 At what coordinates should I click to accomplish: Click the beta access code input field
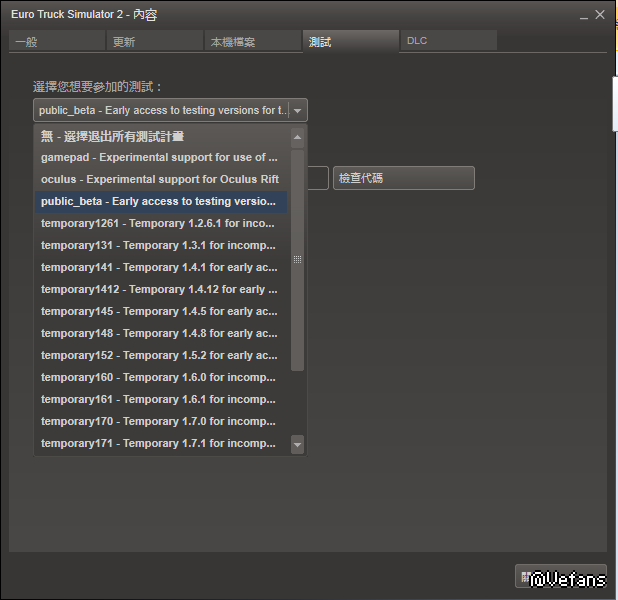pyautogui.click(x=318, y=178)
